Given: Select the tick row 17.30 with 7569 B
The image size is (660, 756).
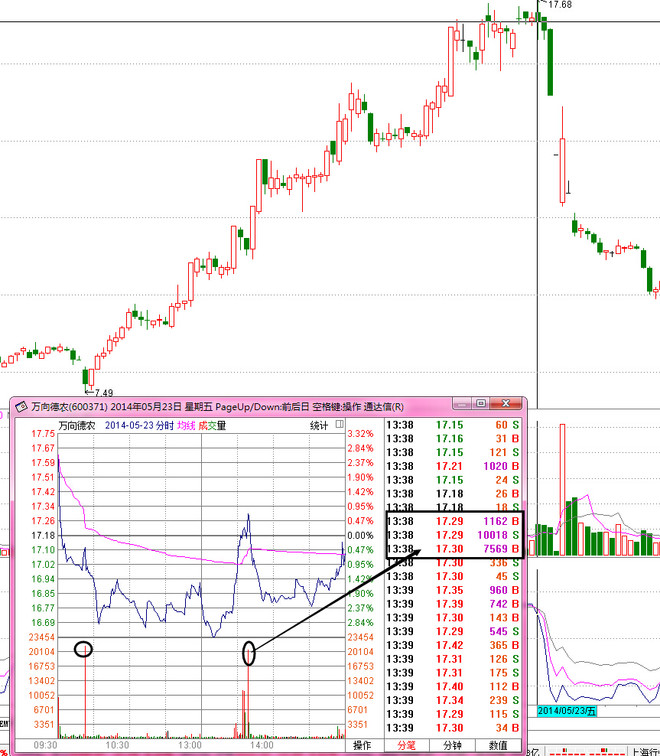Looking at the screenshot, I should pyautogui.click(x=453, y=549).
